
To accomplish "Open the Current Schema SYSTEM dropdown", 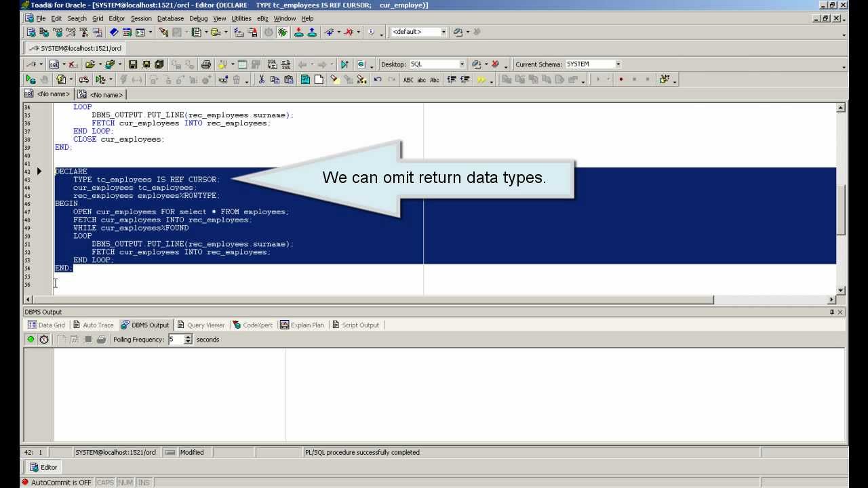I will coord(618,64).
